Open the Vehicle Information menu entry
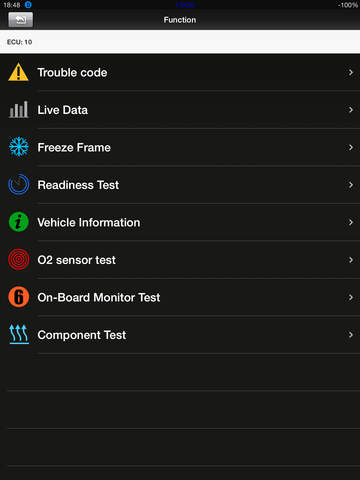Screen dimensions: 360x480 click(180, 222)
